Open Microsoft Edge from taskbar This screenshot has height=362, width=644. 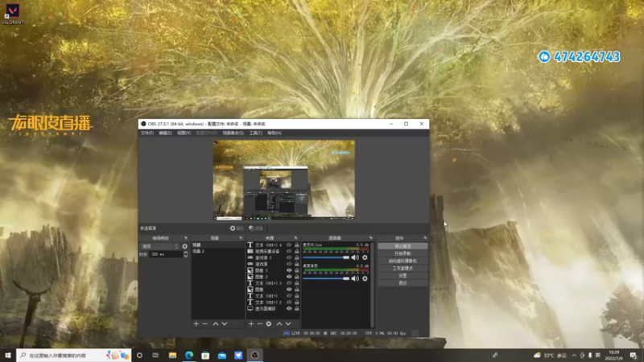(x=189, y=355)
